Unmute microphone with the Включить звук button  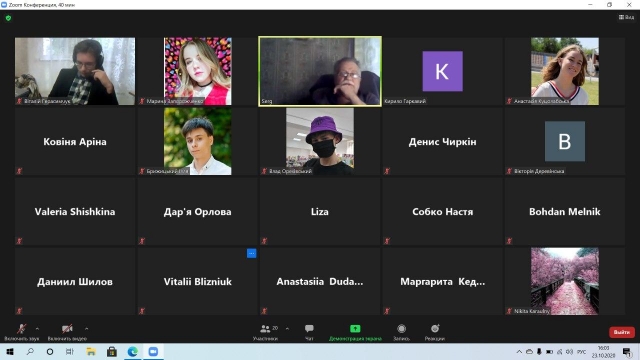coord(22,332)
